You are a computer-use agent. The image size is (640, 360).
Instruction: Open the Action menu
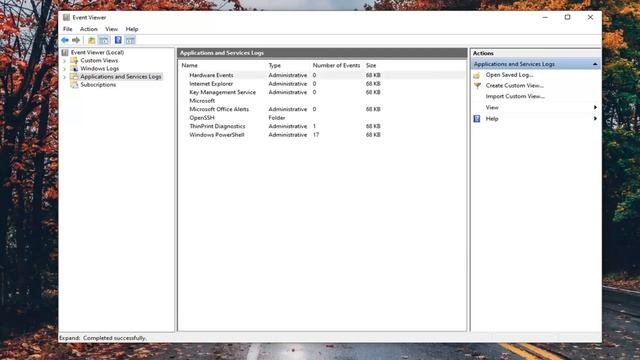(89, 29)
